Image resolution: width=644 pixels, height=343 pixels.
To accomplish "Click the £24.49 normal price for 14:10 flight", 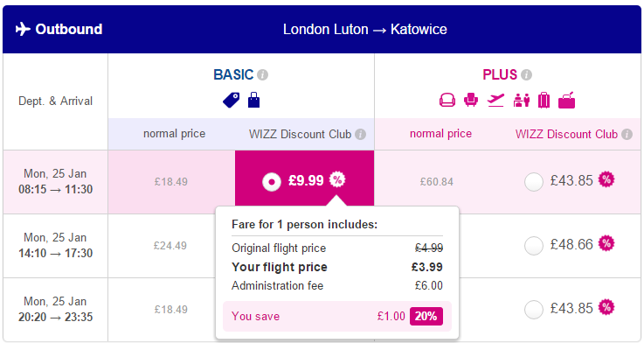I will [x=170, y=246].
